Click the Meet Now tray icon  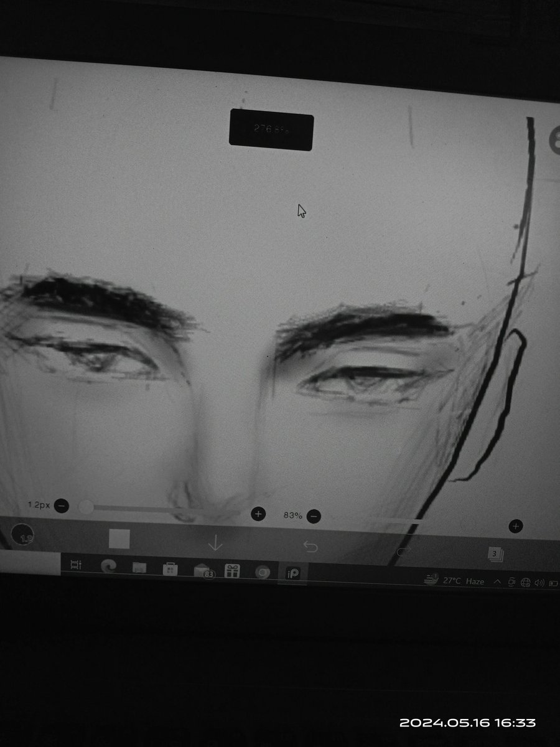coord(511,582)
